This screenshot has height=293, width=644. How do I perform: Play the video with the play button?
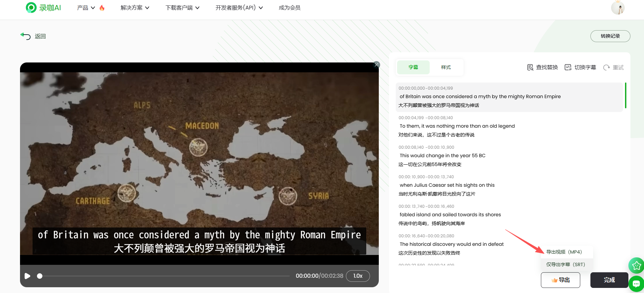point(27,276)
